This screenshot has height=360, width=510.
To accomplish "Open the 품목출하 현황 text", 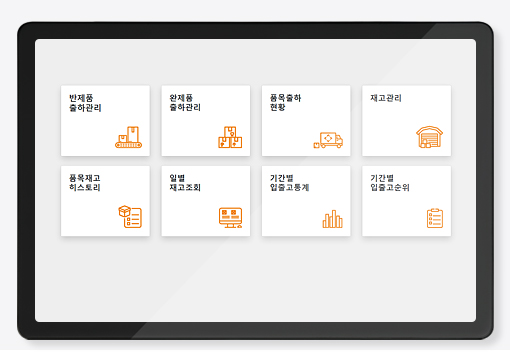I will click(285, 103).
